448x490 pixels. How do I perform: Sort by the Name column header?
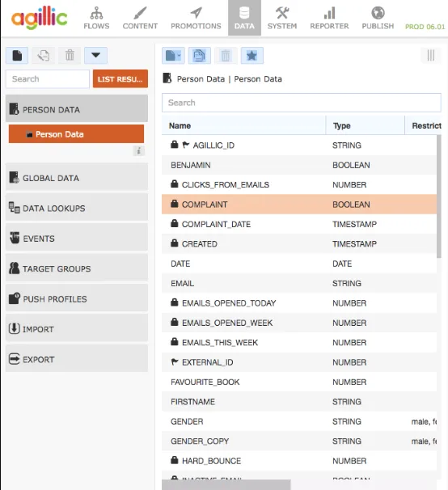[243, 125]
